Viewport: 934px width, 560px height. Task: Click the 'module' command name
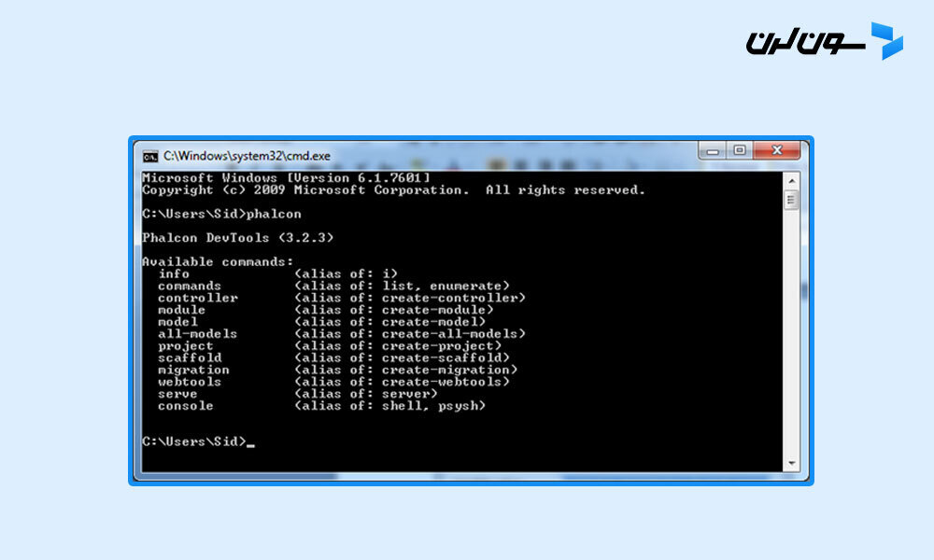click(x=182, y=310)
